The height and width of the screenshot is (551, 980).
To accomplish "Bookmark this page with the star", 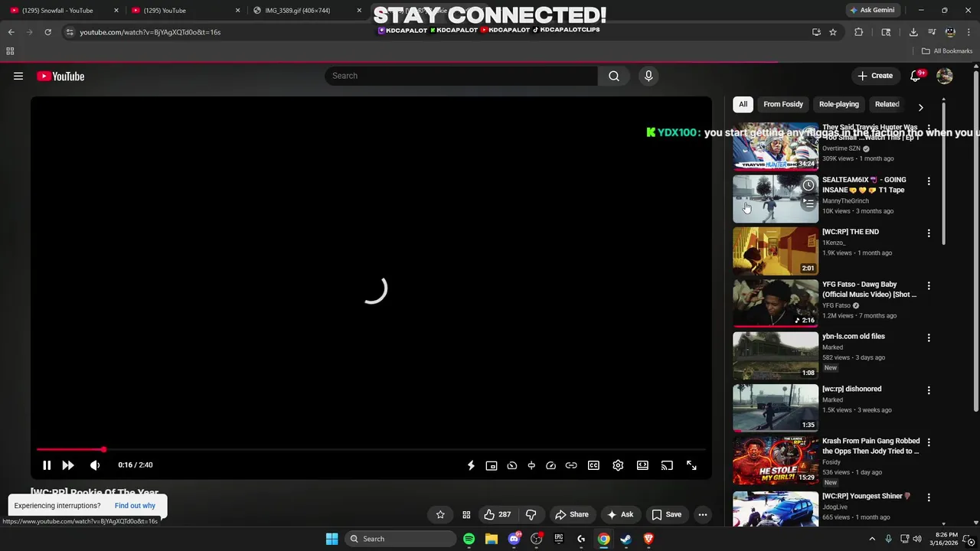I will pyautogui.click(x=833, y=32).
